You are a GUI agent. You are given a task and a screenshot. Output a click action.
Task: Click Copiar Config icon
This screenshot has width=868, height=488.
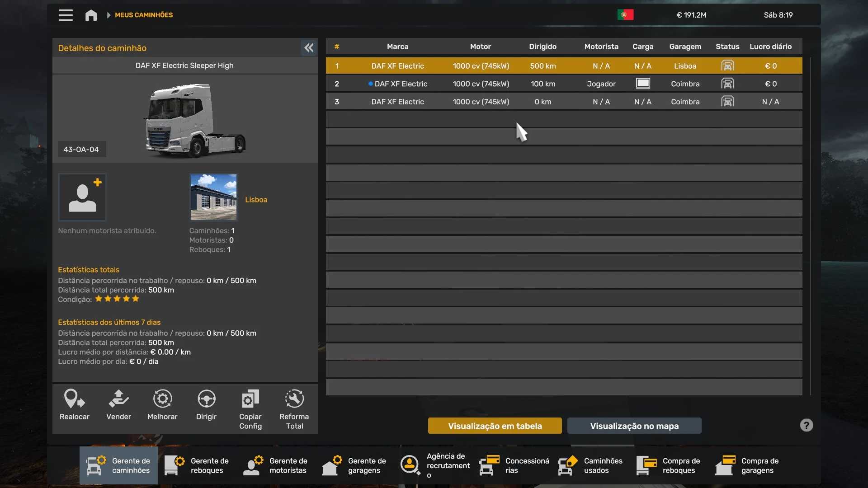[250, 399]
